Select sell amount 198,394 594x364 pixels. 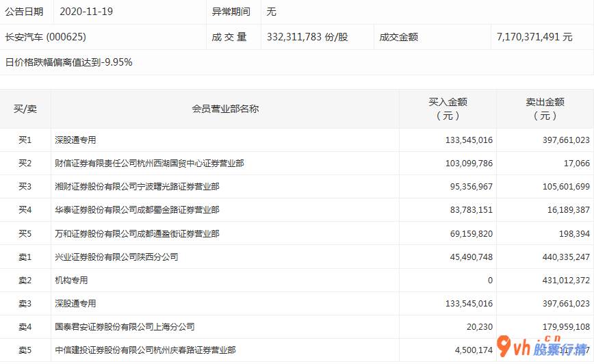coord(574,234)
